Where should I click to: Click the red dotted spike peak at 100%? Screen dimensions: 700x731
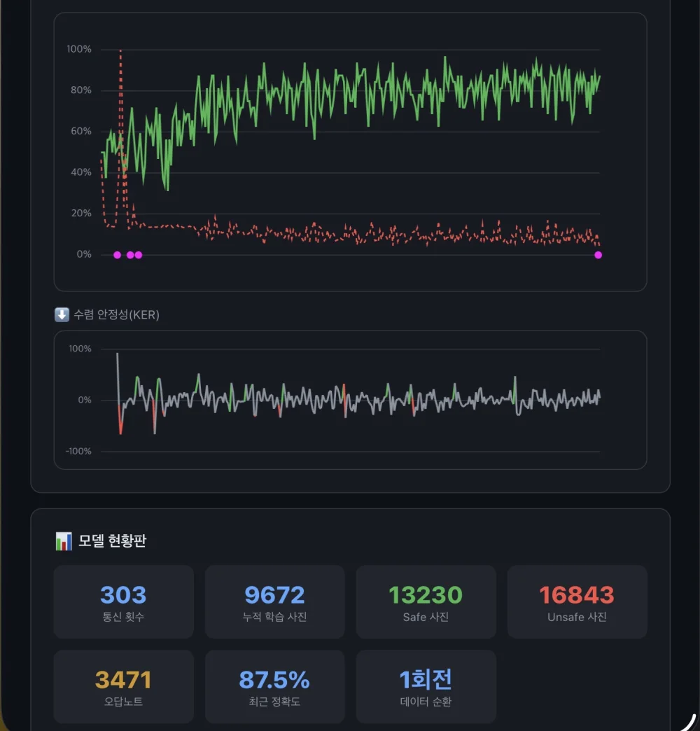[120, 50]
